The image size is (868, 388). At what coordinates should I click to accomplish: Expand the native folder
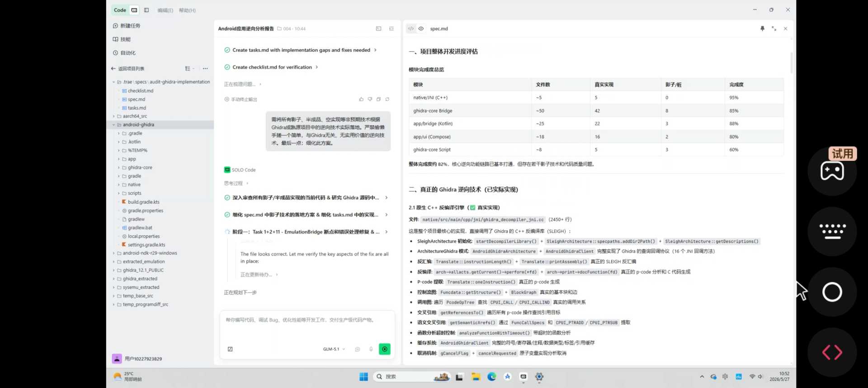tap(119, 185)
